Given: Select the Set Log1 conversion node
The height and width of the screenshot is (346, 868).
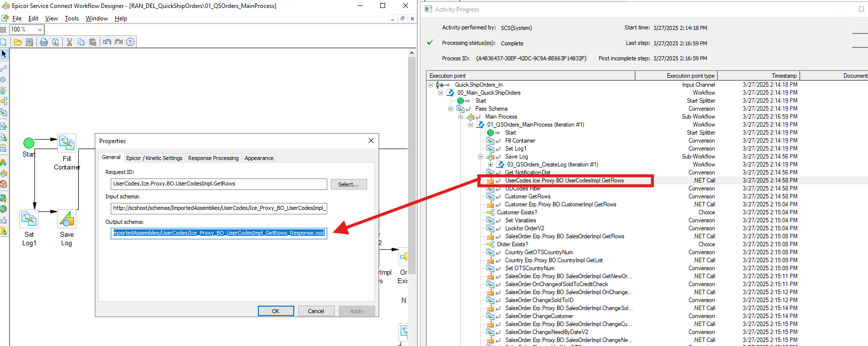Looking at the screenshot, I should 29,219.
